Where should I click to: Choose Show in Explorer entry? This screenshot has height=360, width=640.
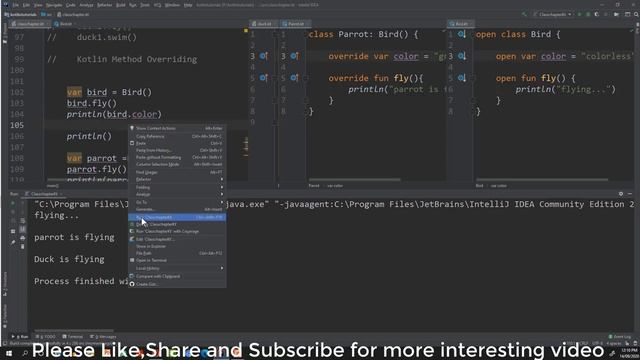point(177,246)
